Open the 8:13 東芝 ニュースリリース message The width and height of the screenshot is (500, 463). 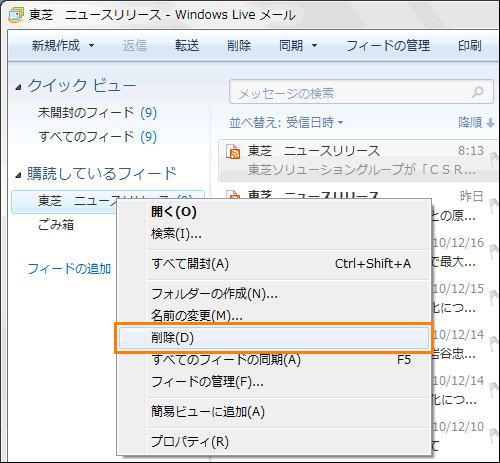pos(358,160)
